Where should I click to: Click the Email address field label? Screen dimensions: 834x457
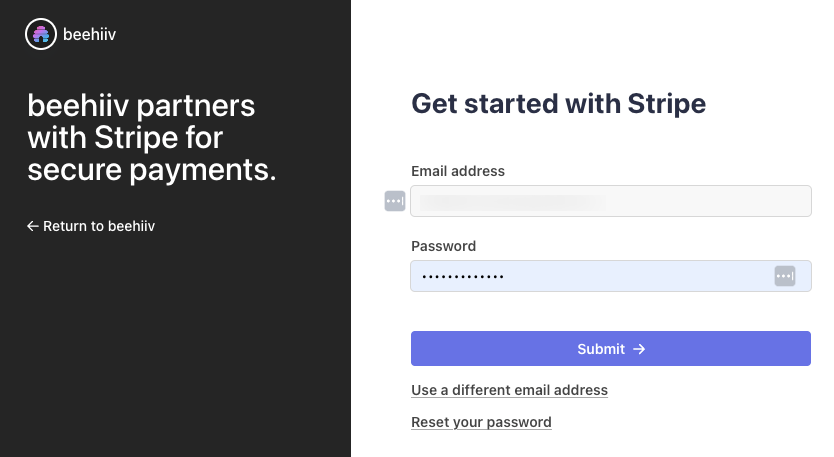pyautogui.click(x=458, y=171)
